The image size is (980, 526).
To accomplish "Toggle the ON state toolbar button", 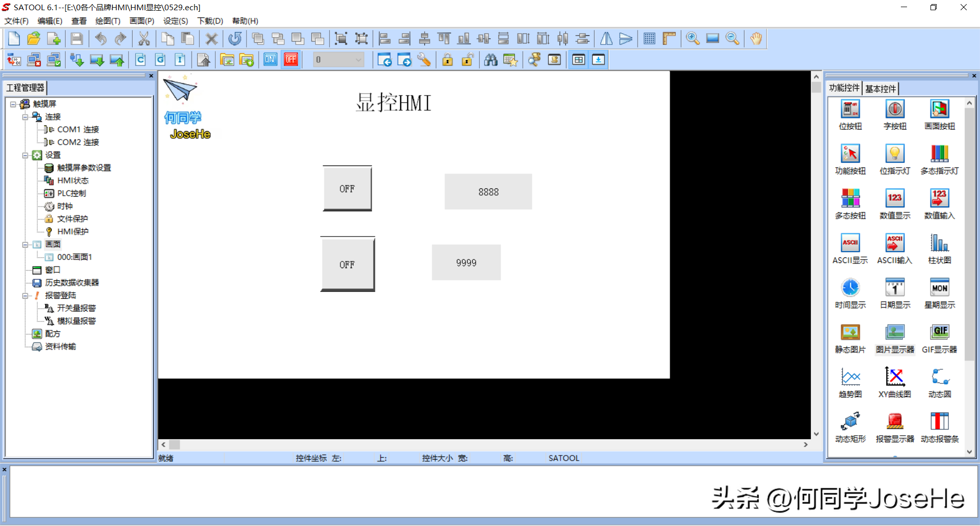I will coord(270,60).
